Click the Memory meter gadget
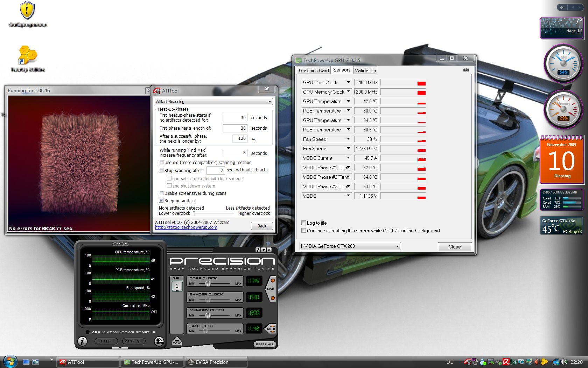588x368 pixels. pos(563,110)
